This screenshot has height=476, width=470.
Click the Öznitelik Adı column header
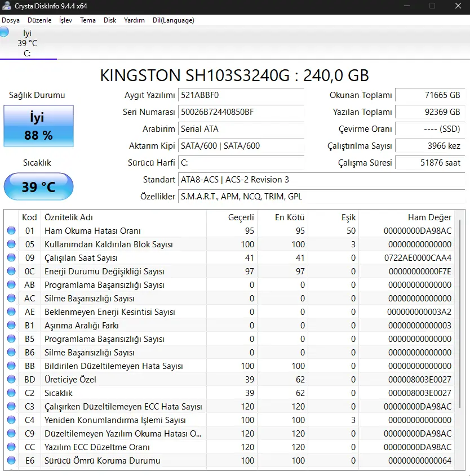click(123, 217)
